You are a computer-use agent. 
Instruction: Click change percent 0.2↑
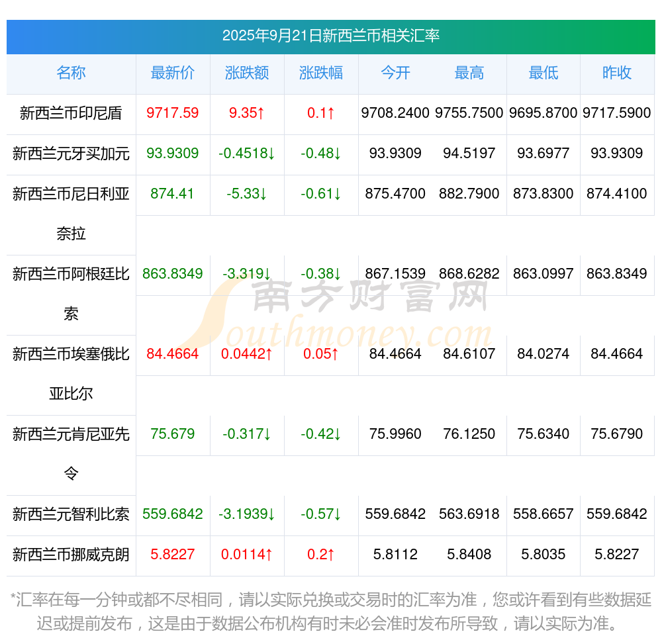pyautogui.click(x=321, y=554)
